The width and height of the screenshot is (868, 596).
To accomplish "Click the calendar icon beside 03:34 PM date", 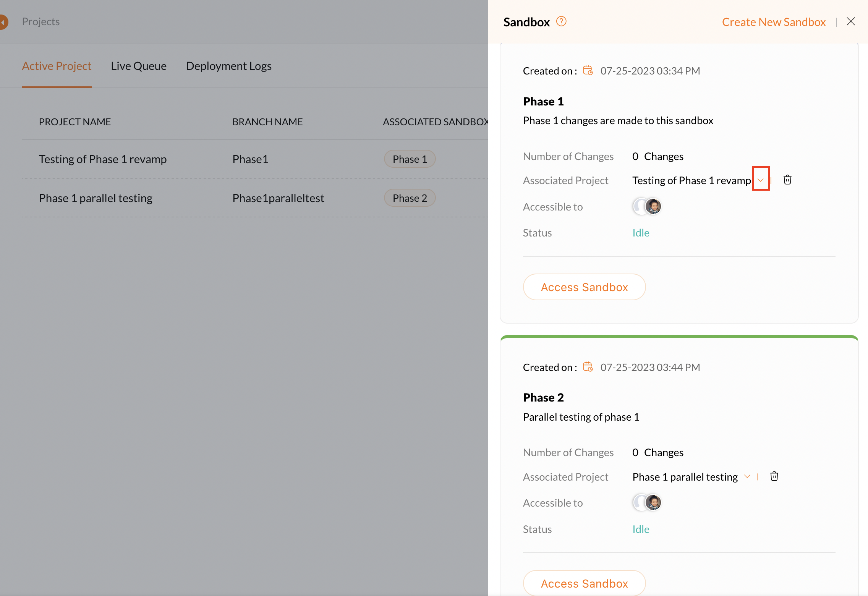I will (x=588, y=71).
